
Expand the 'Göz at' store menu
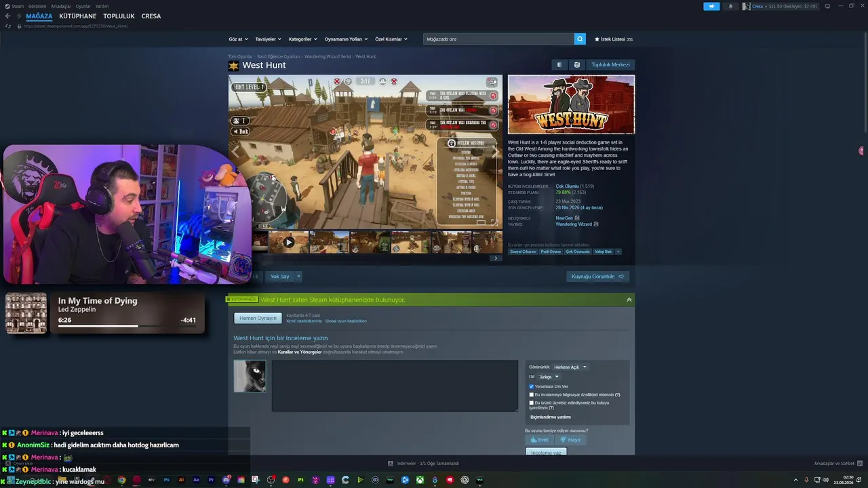point(238,39)
